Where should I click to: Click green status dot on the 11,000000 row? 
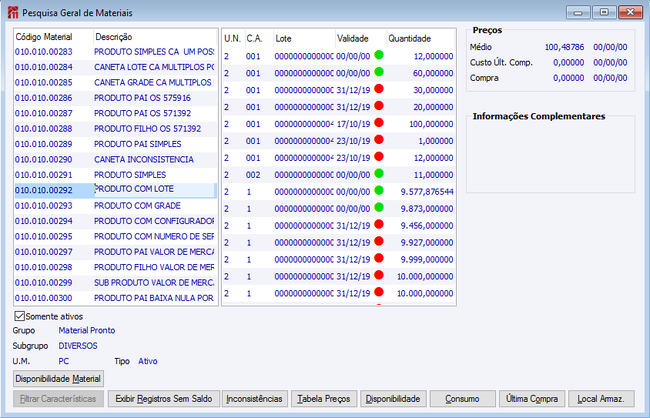coord(379,173)
